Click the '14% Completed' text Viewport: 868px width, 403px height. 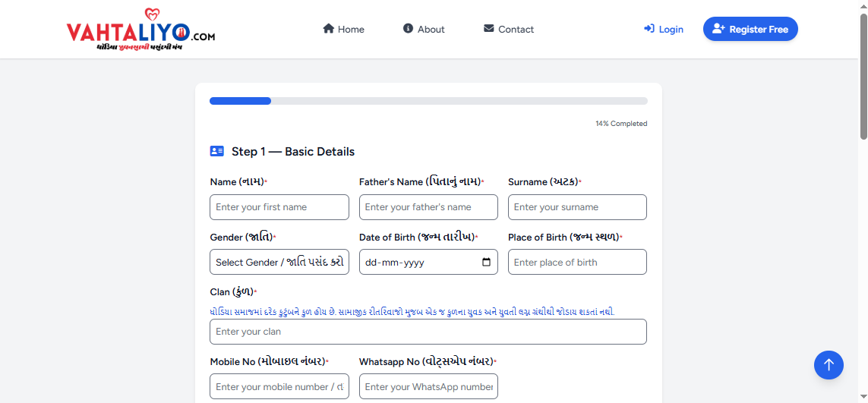pyautogui.click(x=621, y=124)
